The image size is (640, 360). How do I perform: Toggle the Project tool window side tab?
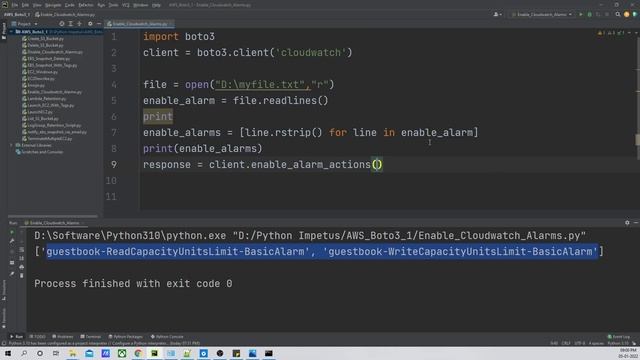[x=4, y=31]
